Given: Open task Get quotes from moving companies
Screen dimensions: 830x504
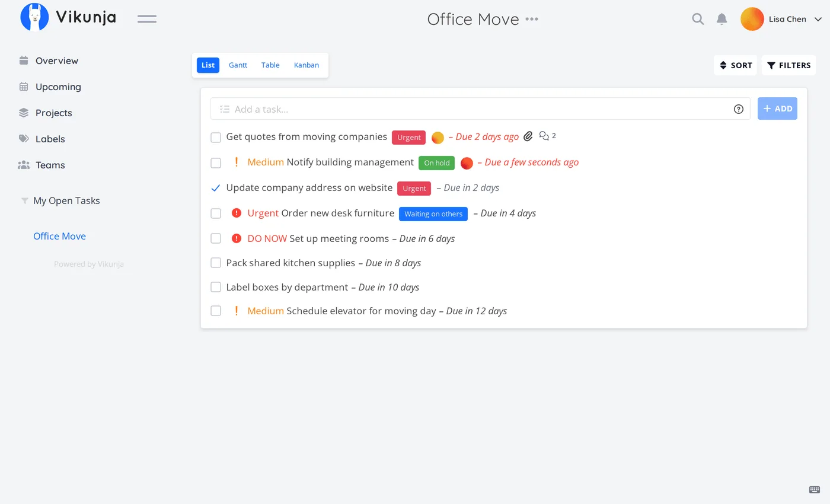Looking at the screenshot, I should point(307,136).
